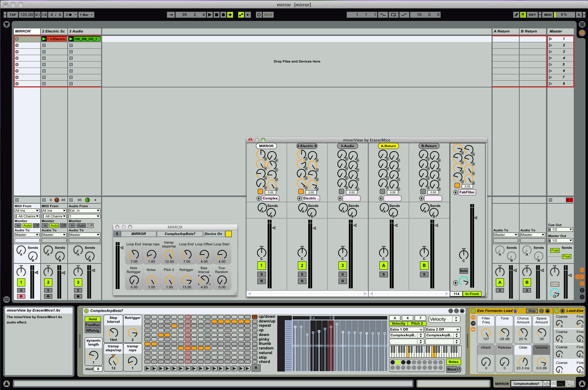
Task: Launch the 106_SN_HH_1 clip
Action: pyautogui.click(x=71, y=39)
